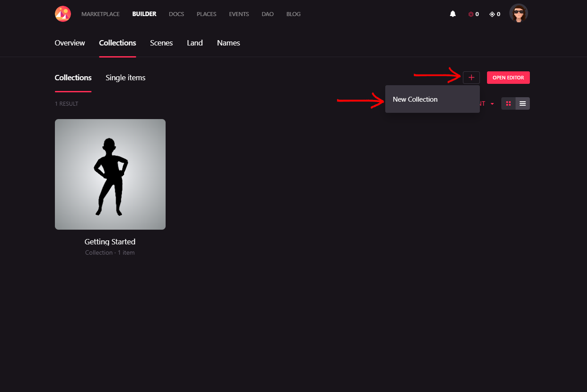
Task: Go to the Marketplace nav link
Action: 100,14
